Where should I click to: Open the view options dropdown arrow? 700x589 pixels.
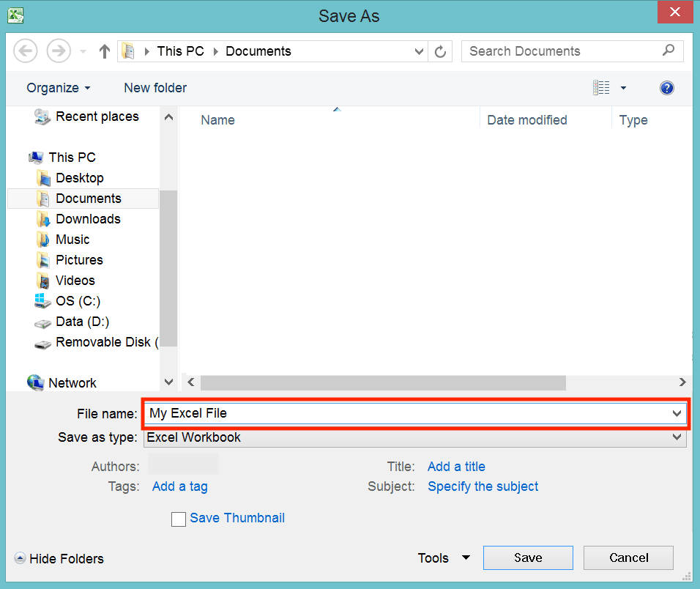pyautogui.click(x=623, y=88)
